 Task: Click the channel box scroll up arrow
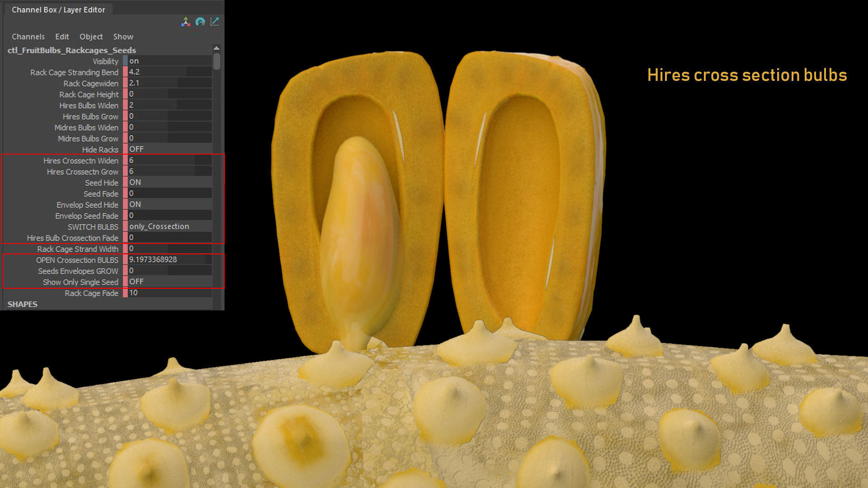[x=217, y=48]
